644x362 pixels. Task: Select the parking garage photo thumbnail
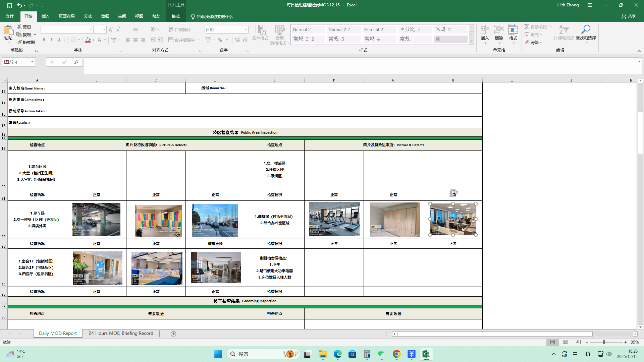pyautogui.click(x=96, y=220)
